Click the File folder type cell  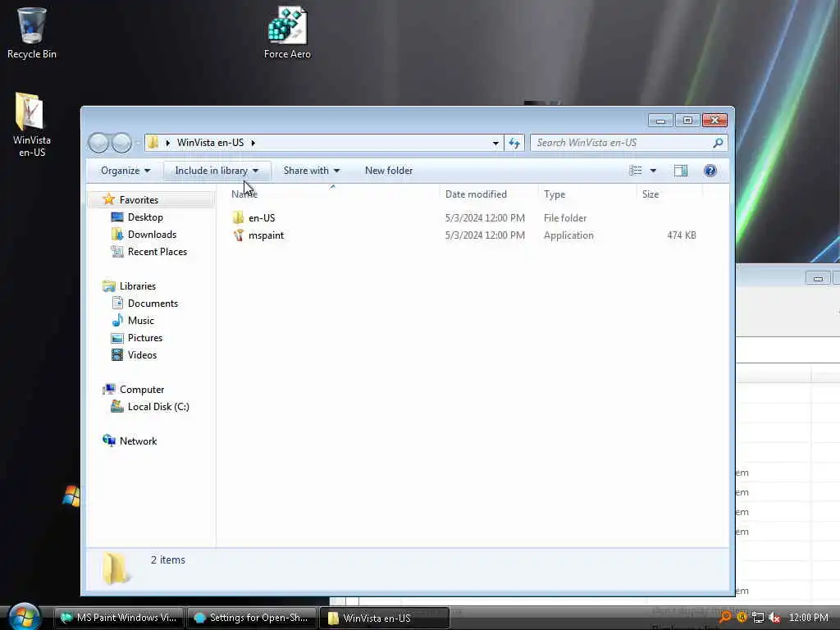(565, 218)
